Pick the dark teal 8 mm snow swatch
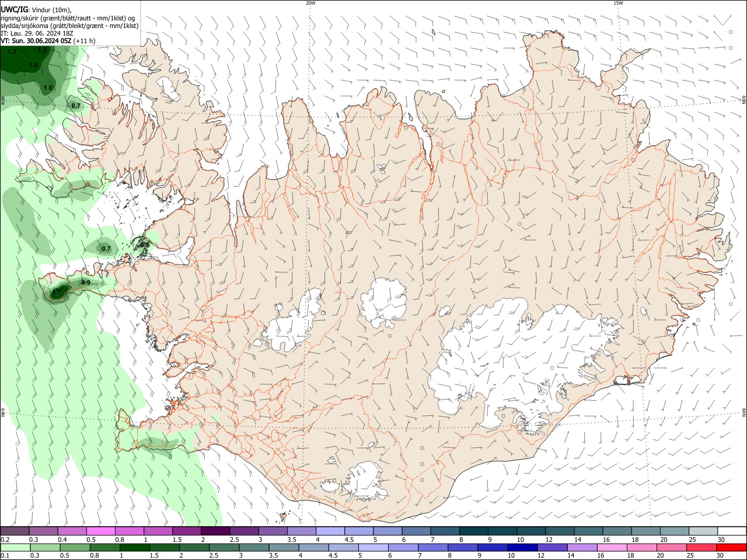Screen dimensions: 747x560 pos(473,531)
